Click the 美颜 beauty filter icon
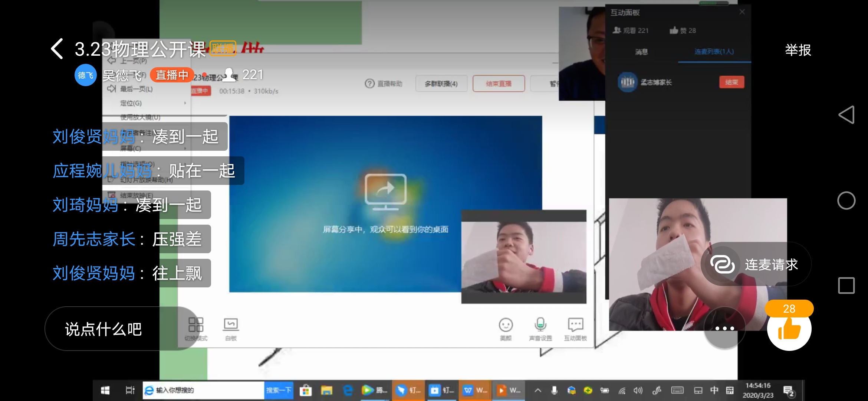The height and width of the screenshot is (401, 868). [506, 329]
